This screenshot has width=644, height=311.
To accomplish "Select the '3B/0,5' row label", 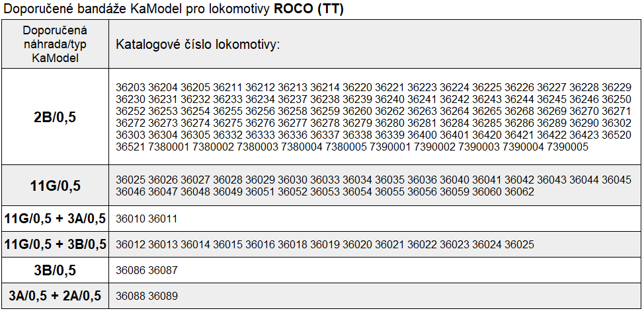I will click(x=55, y=270).
